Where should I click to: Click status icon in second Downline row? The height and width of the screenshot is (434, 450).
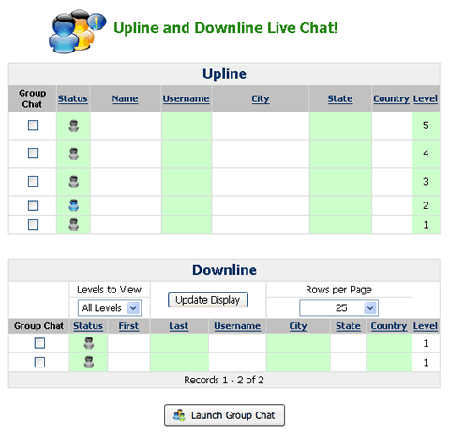89,362
